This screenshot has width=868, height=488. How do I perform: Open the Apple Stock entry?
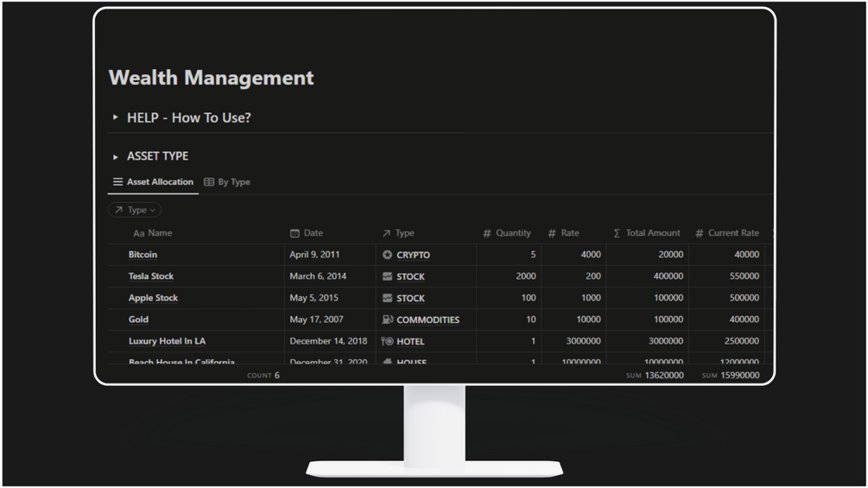(154, 298)
